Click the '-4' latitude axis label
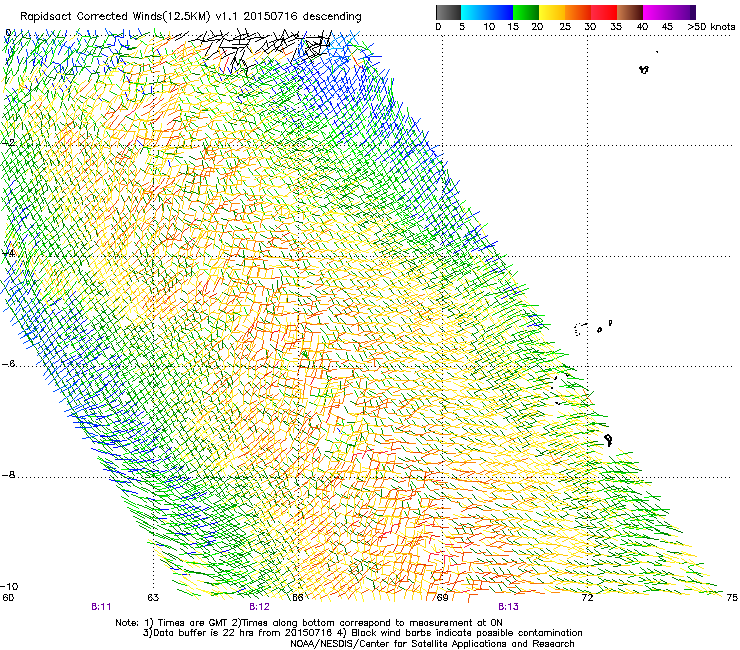Viewport: 740px width, 650px height. coord(8,253)
